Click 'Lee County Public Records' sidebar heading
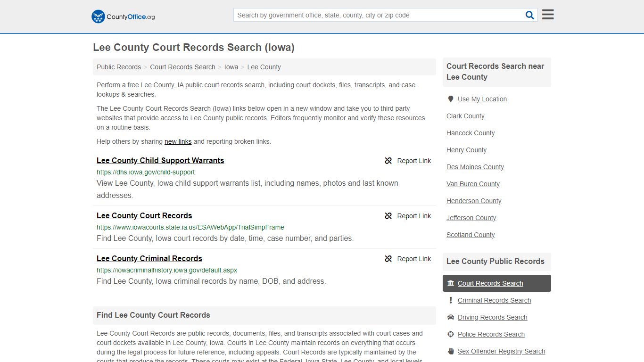 (495, 261)
